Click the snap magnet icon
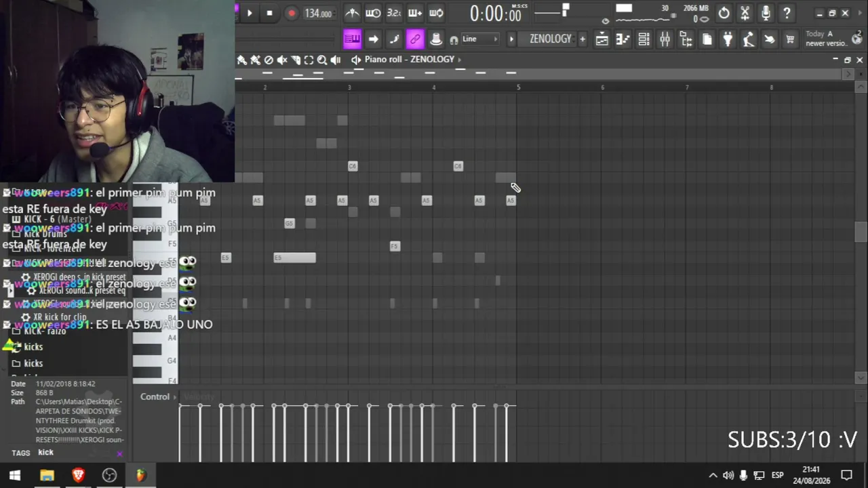 (454, 40)
